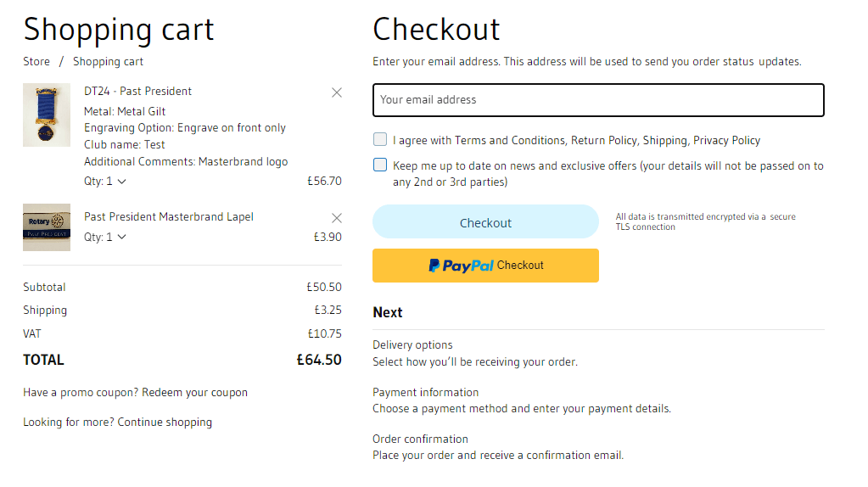Tick the Terms and Conditions agreement checkbox
This screenshot has width=868, height=487.
coord(380,140)
